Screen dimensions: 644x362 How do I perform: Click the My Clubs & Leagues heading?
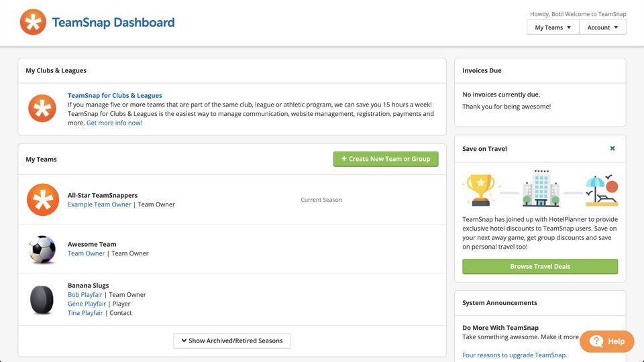56,70
